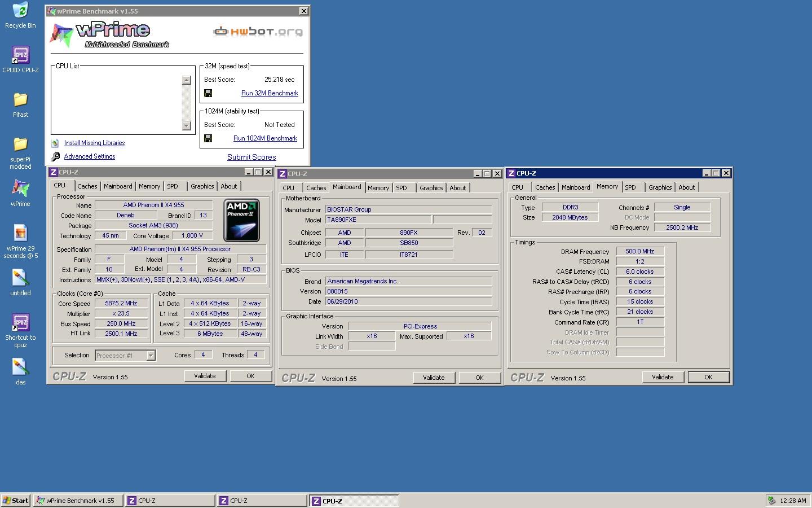Click save icon for 1024M benchmark
This screenshot has height=508, width=812.
[208, 138]
